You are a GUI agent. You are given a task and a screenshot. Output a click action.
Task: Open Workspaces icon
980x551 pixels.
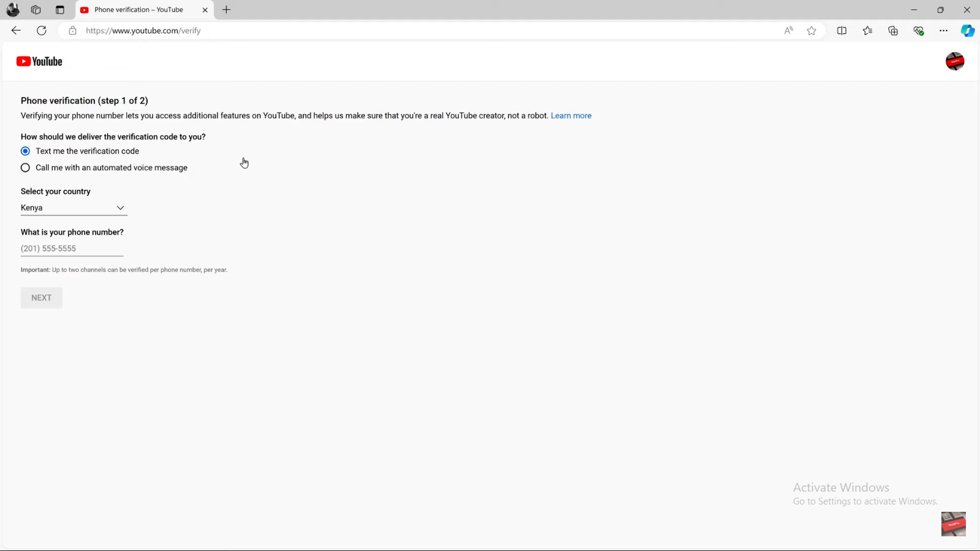coord(36,10)
